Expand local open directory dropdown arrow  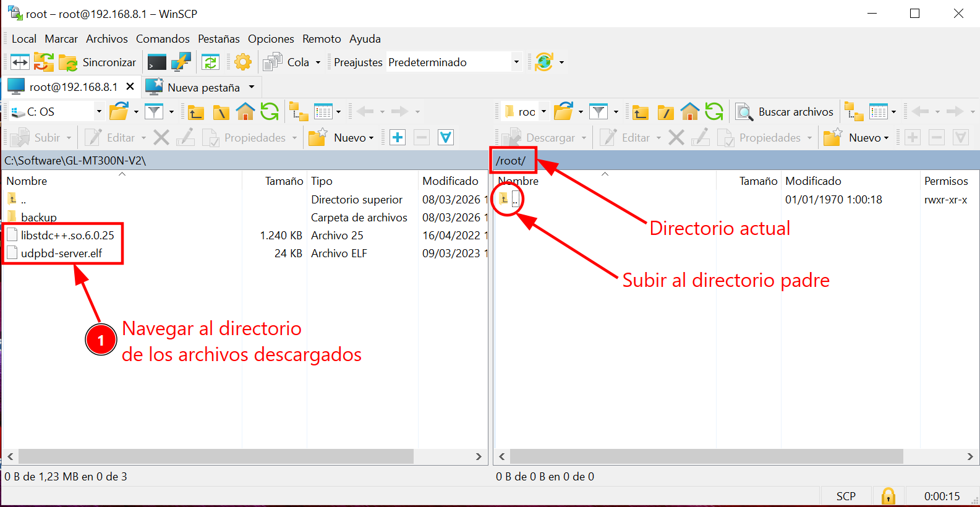pyautogui.click(x=136, y=112)
